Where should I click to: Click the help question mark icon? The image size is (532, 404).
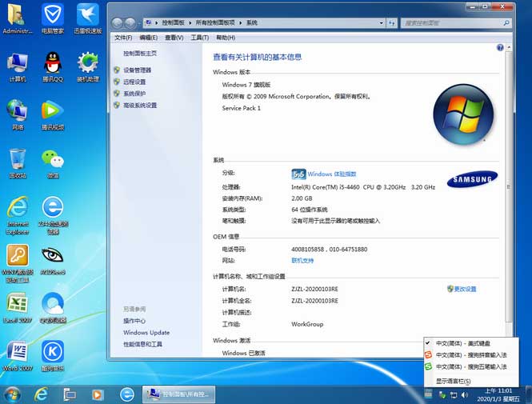coord(500,48)
